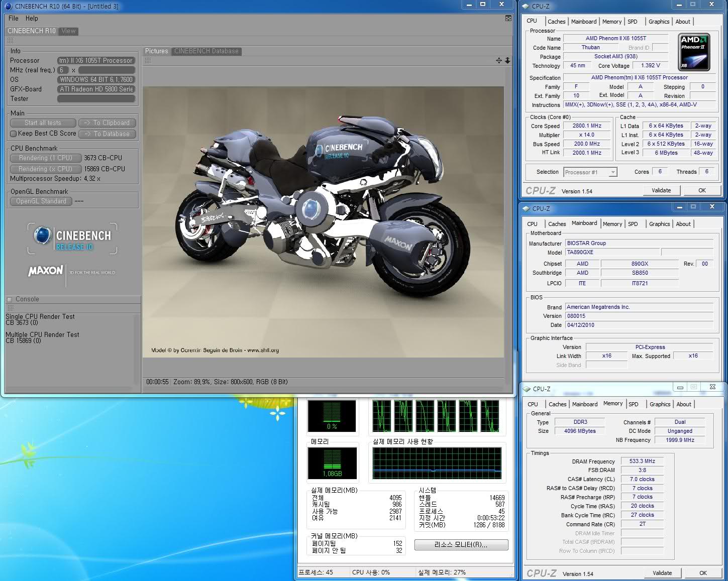Click the 15869 CB-CPU score

[x=105, y=169]
